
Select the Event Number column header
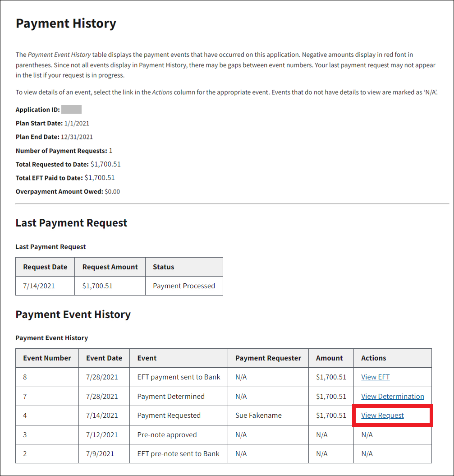(47, 358)
